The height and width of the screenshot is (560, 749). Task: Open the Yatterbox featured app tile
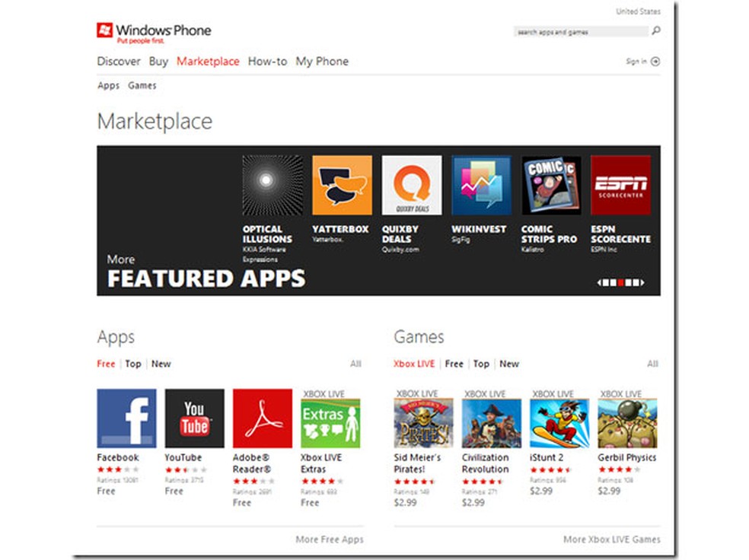coord(342,183)
